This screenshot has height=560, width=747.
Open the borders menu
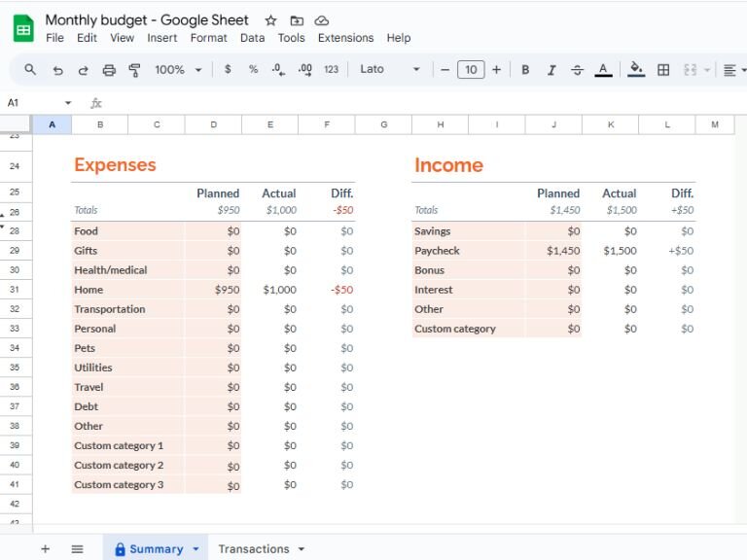pyautogui.click(x=663, y=70)
